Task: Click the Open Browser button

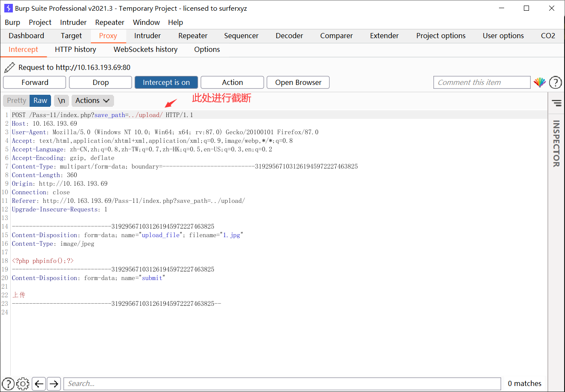Action: pos(298,82)
